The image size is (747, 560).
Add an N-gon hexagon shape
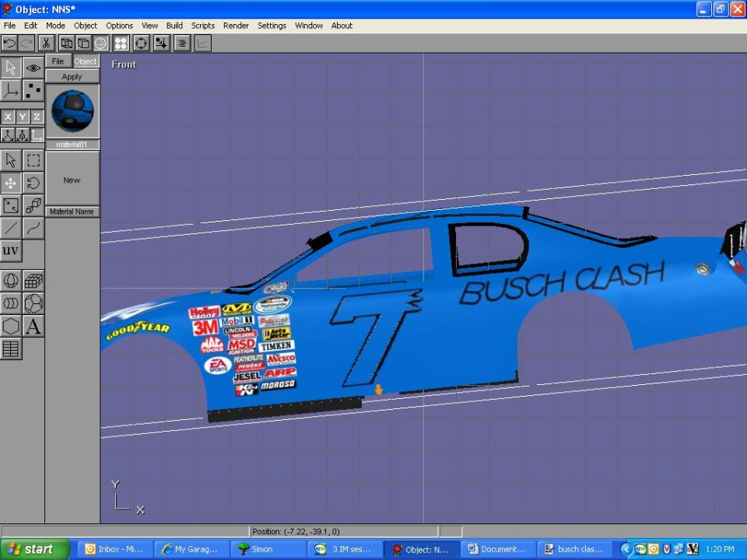pos(10,326)
